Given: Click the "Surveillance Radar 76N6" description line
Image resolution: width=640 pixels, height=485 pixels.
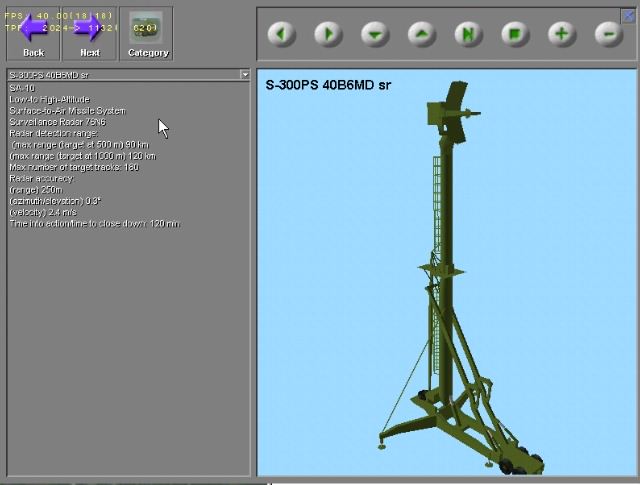Looking at the screenshot, I should click(67, 122).
